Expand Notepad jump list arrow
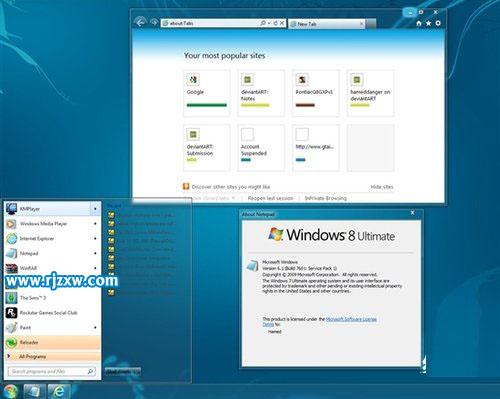 click(x=95, y=253)
